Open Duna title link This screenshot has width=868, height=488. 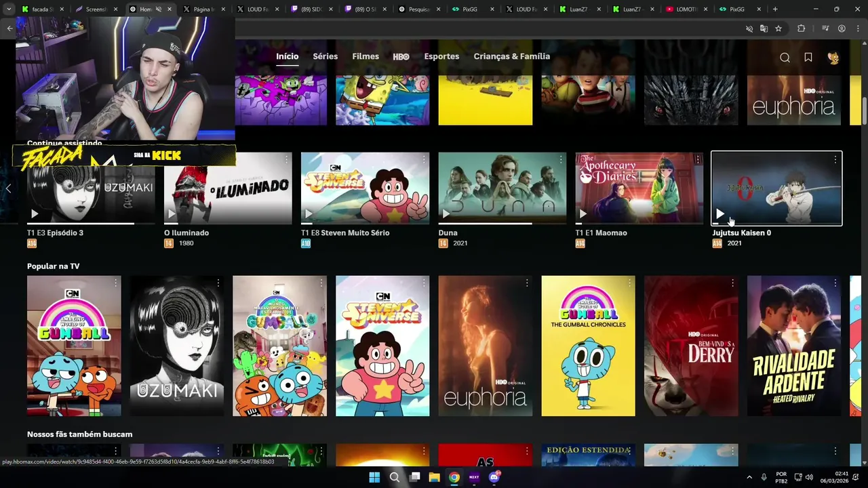point(448,232)
